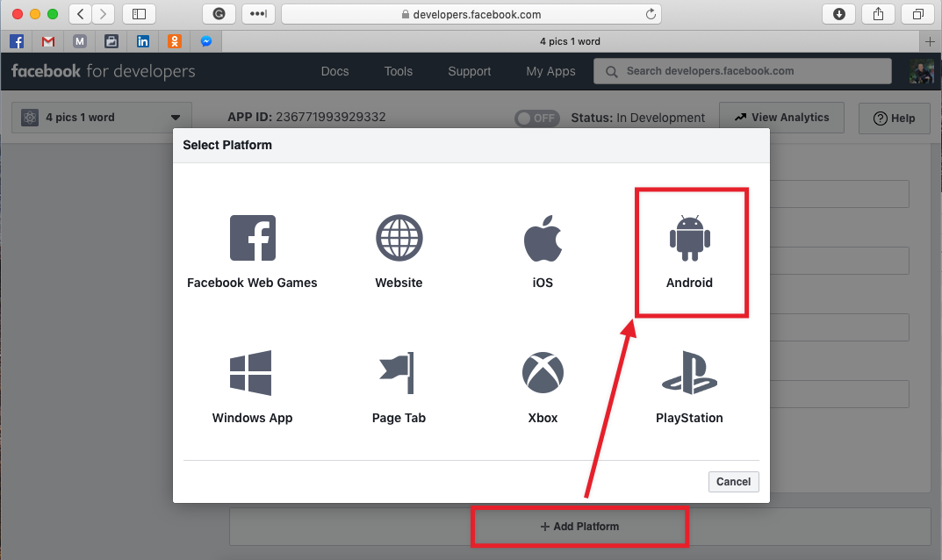Pick the Website globe icon
This screenshot has height=560, width=942.
click(399, 238)
